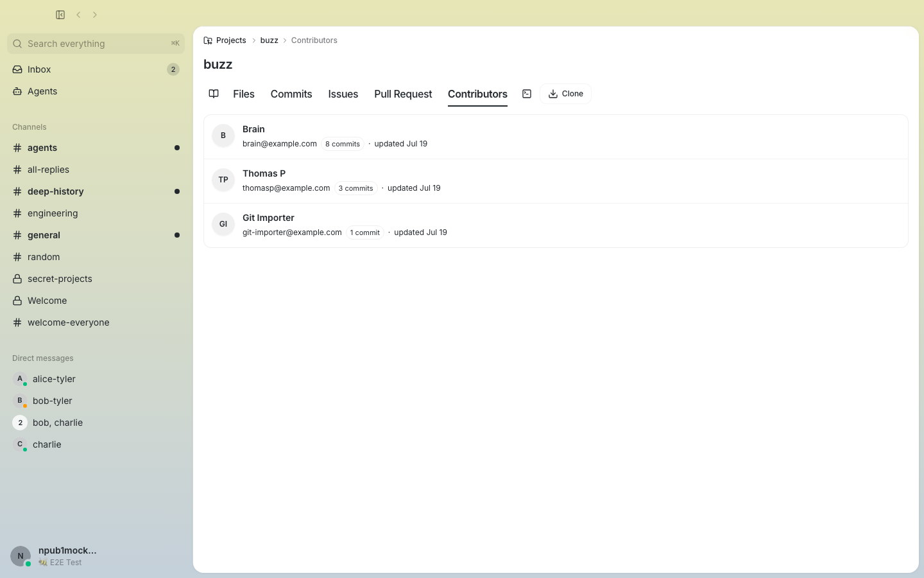Click brain@example.com email
The width and height of the screenshot is (924, 578).
tap(280, 144)
